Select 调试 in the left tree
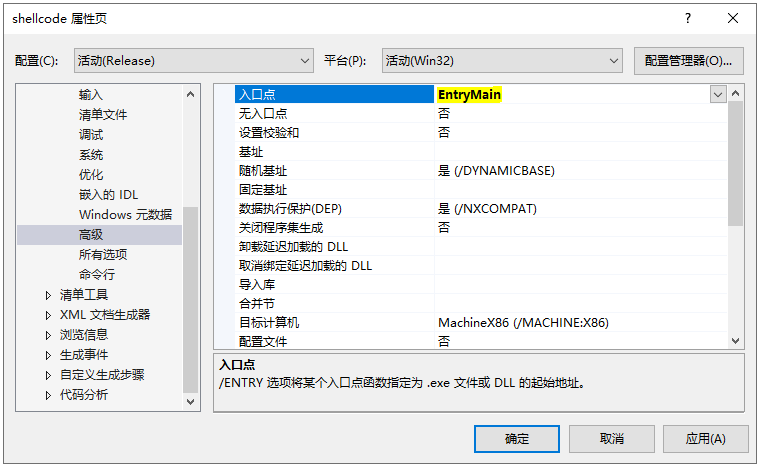 (x=91, y=134)
